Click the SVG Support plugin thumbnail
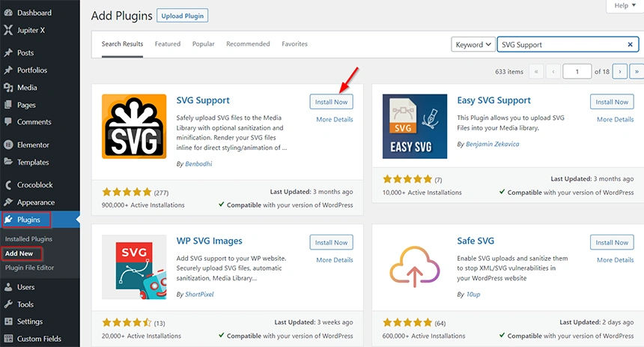 pyautogui.click(x=135, y=126)
